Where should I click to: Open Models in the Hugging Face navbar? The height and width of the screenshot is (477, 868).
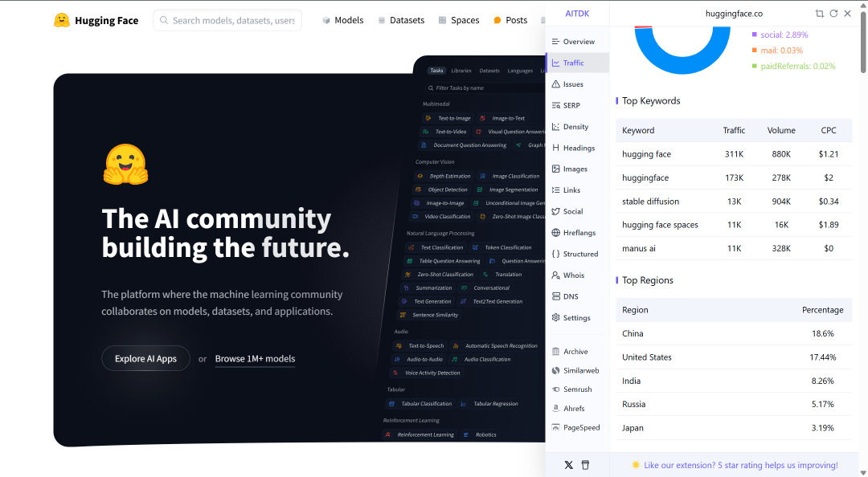[342, 20]
